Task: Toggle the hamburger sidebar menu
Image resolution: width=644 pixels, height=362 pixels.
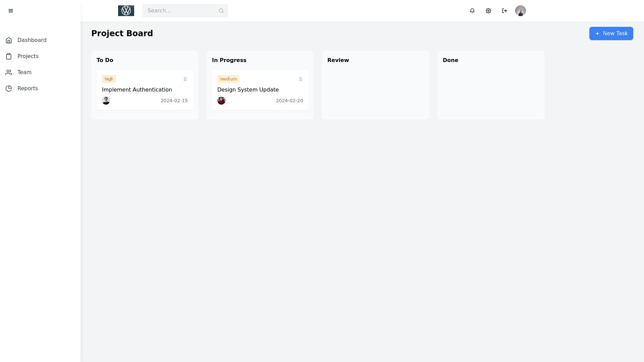Action: [11, 11]
